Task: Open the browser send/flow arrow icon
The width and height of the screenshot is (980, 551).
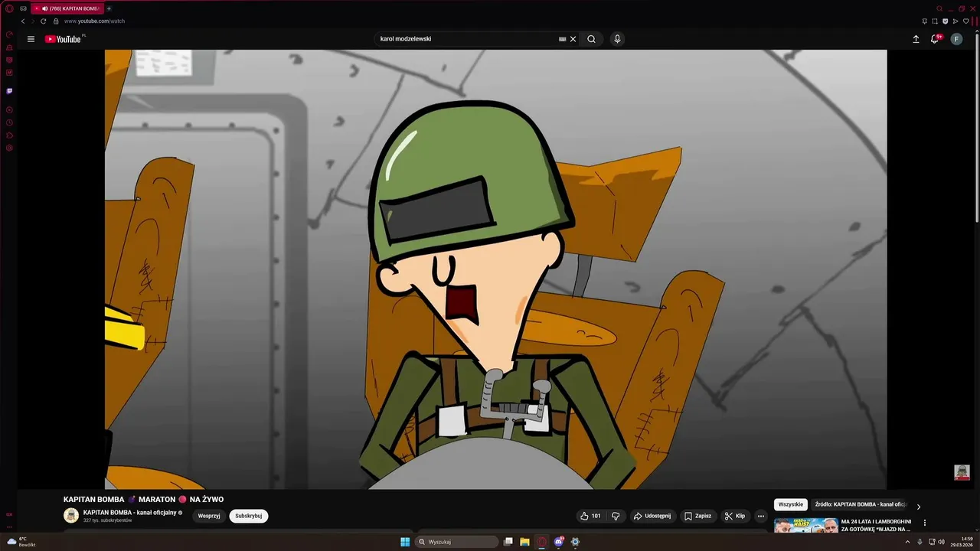Action: [x=955, y=21]
